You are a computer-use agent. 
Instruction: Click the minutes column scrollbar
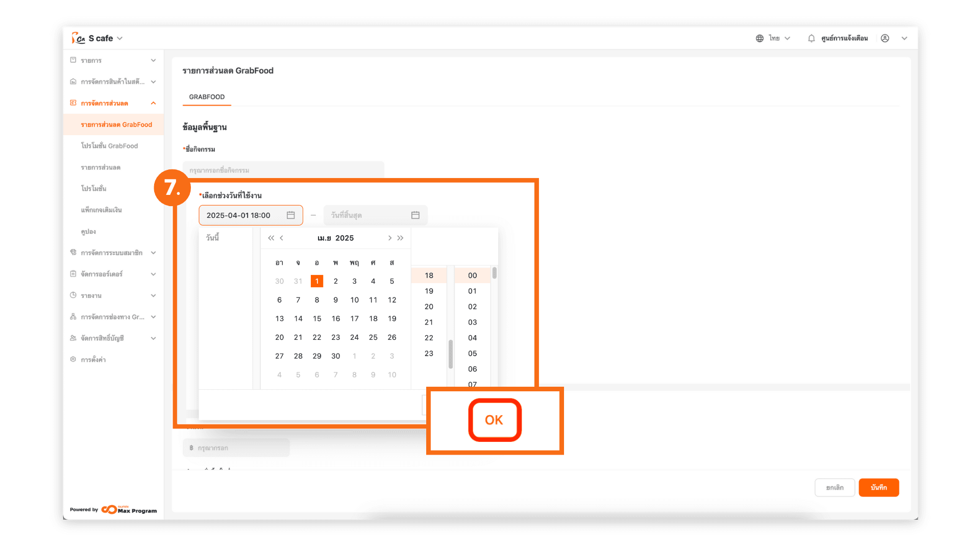coord(494,273)
